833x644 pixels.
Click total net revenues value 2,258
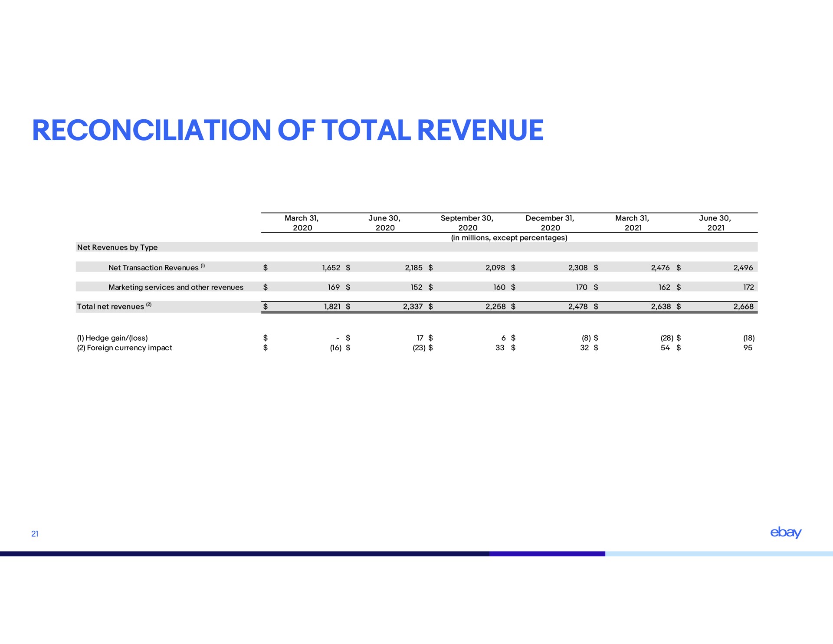click(496, 307)
